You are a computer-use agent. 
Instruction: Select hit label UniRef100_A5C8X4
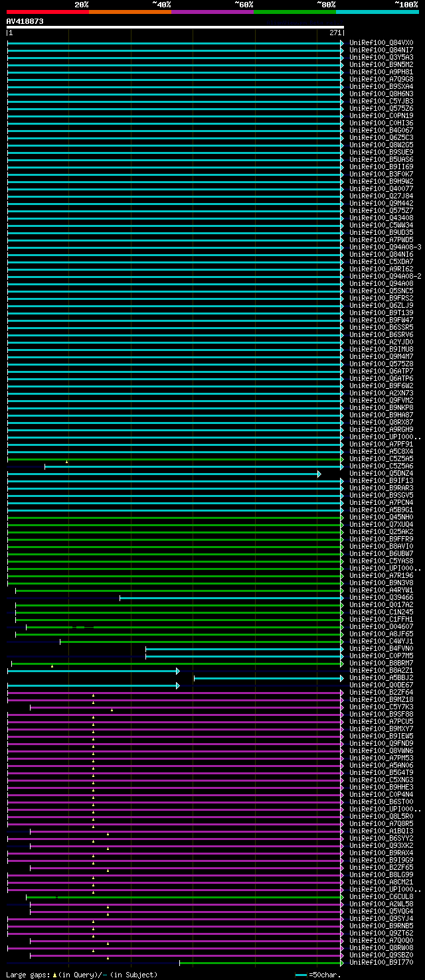(381, 451)
